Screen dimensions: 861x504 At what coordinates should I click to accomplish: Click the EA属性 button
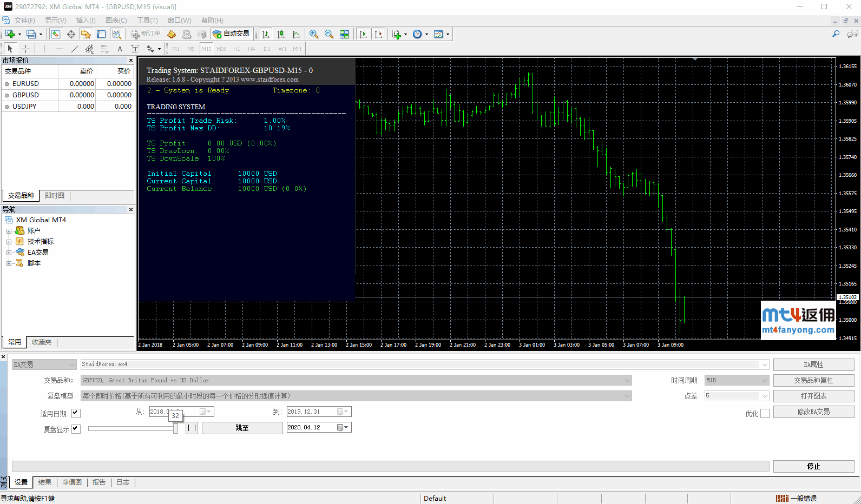click(813, 365)
